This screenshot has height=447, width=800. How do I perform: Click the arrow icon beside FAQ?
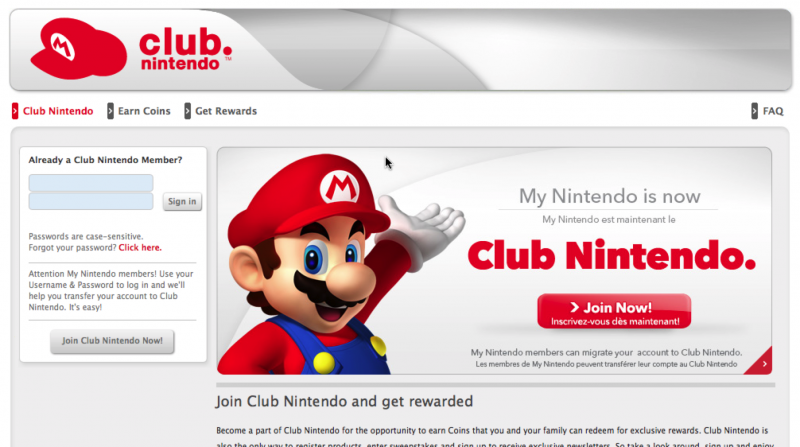pos(754,111)
